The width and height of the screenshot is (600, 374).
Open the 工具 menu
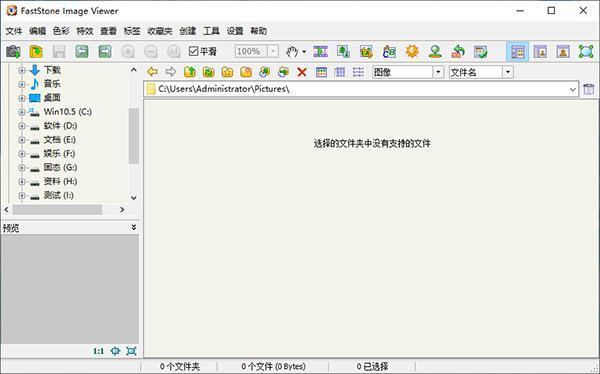(211, 31)
